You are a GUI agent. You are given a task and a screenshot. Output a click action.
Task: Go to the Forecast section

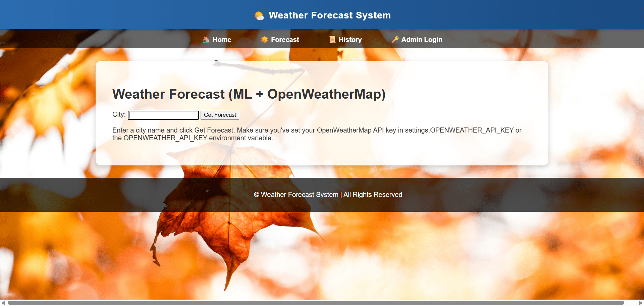pyautogui.click(x=284, y=39)
